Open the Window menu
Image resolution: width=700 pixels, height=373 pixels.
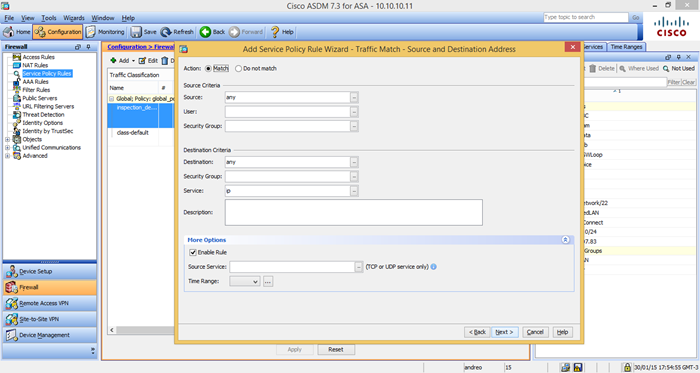(x=103, y=18)
